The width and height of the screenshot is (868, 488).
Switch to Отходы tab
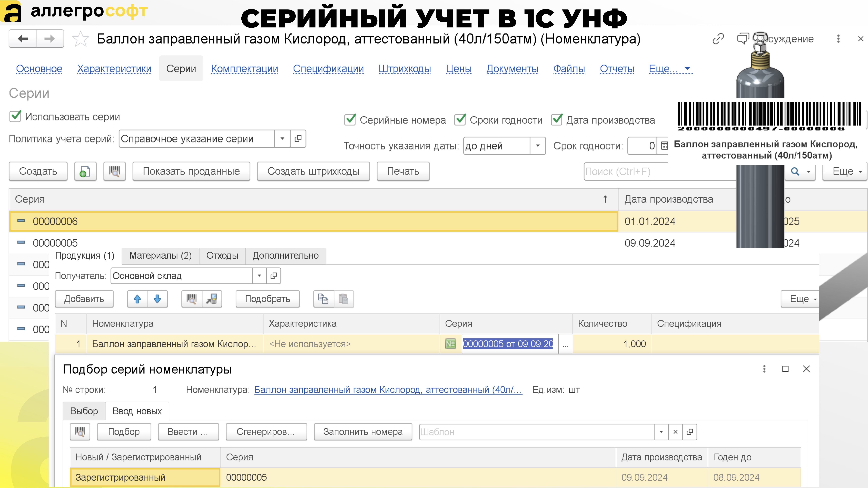coord(222,256)
